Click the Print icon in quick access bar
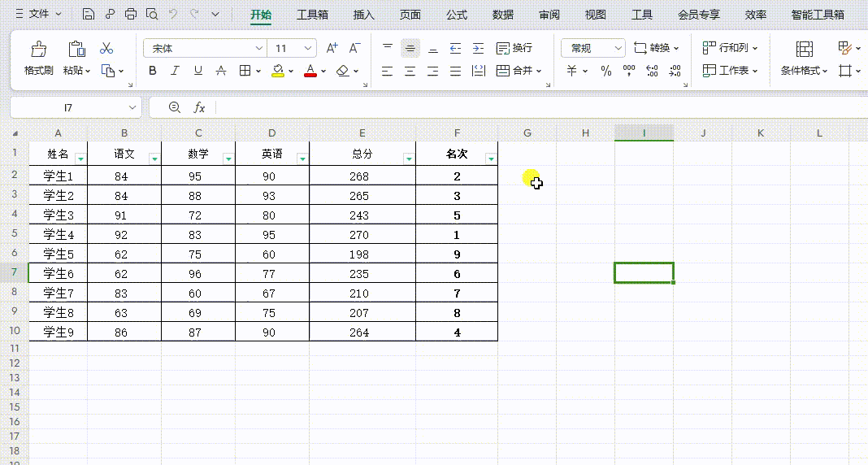This screenshot has width=868, height=465. [x=131, y=15]
